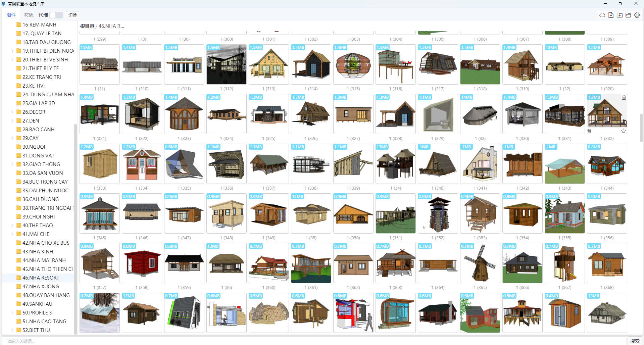Open the local folder browse icon

click(x=628, y=15)
